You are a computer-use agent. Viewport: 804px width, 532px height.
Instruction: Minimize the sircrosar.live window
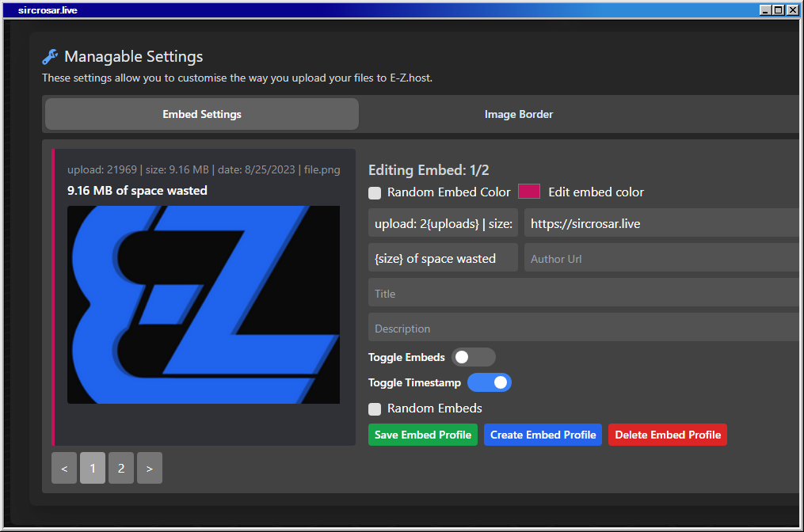(765, 10)
